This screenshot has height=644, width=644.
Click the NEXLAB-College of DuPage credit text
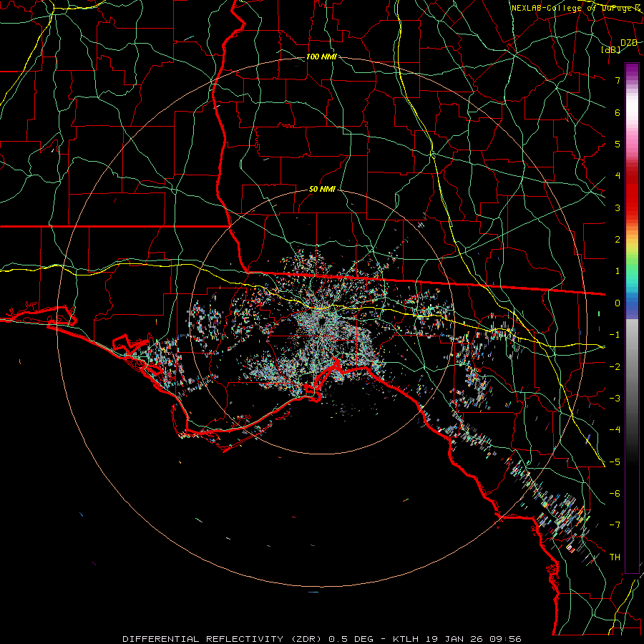pyautogui.click(x=577, y=8)
